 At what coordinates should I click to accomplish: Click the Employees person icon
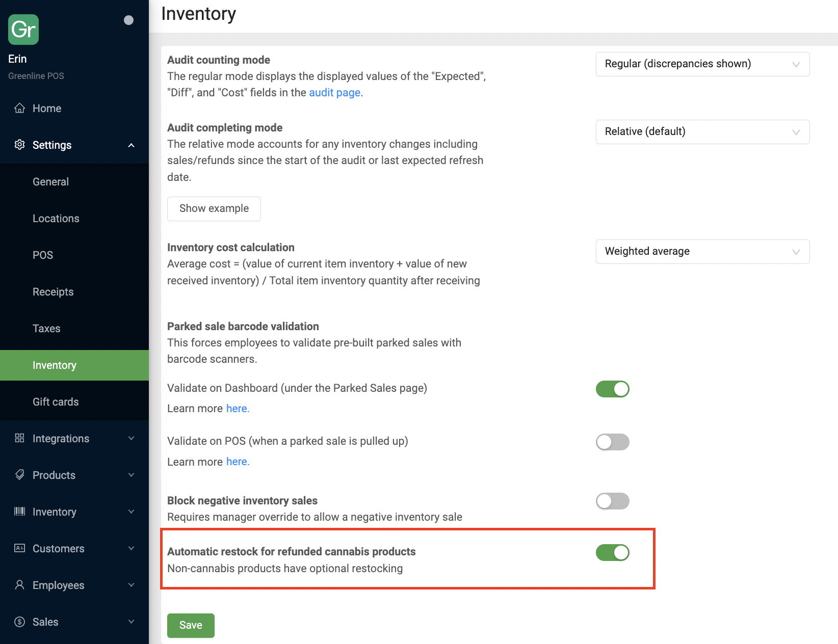point(20,585)
